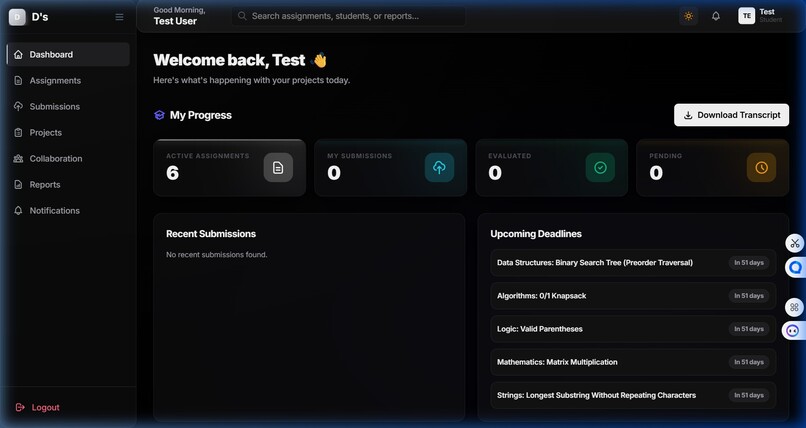Open the Mathematics: Matrix Multiplication deadline
Screen dimensions: 806x428
click(x=633, y=362)
